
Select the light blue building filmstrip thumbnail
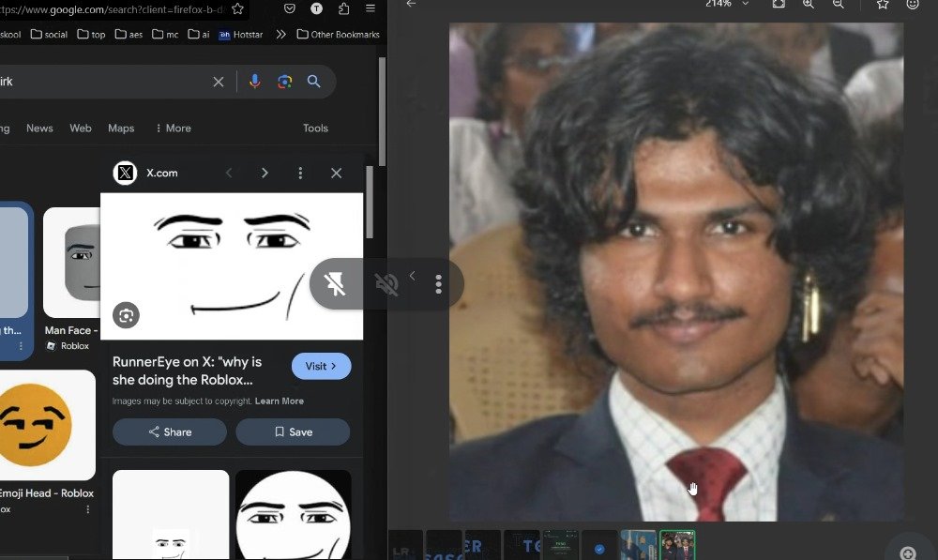638,545
